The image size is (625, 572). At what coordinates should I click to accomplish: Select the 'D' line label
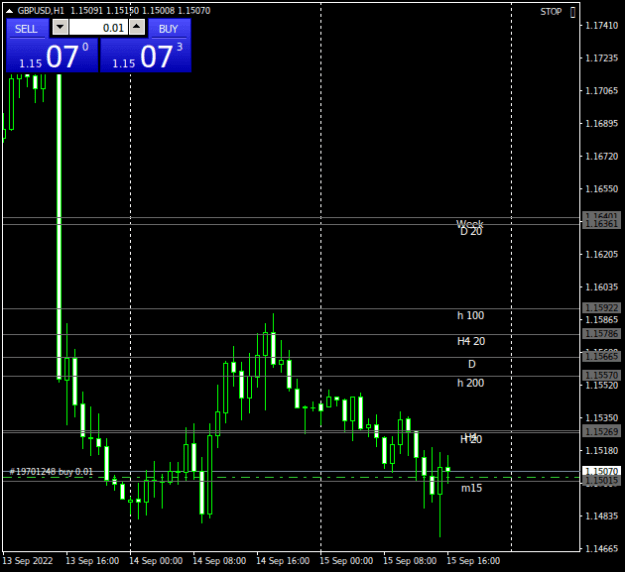472,364
